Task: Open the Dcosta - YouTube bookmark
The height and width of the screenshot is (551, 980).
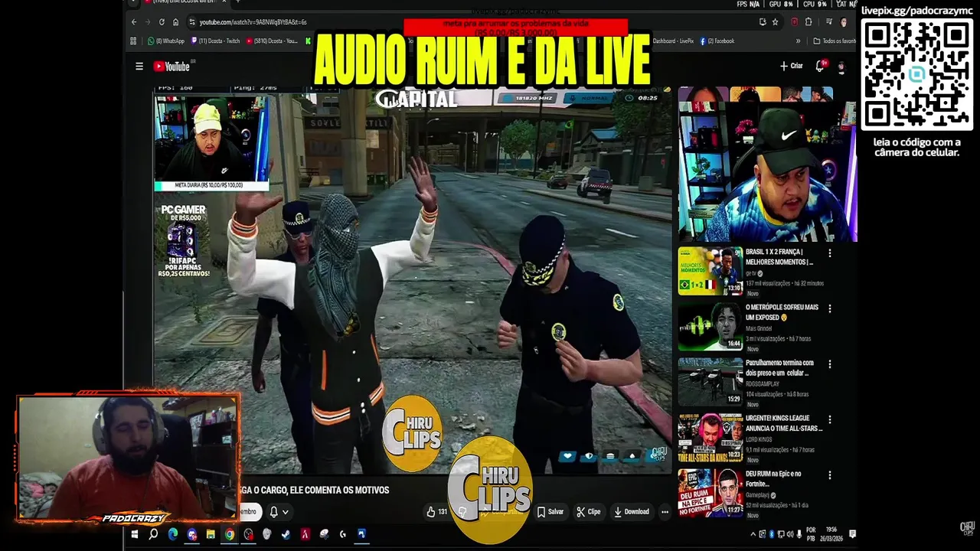Action: pos(273,41)
